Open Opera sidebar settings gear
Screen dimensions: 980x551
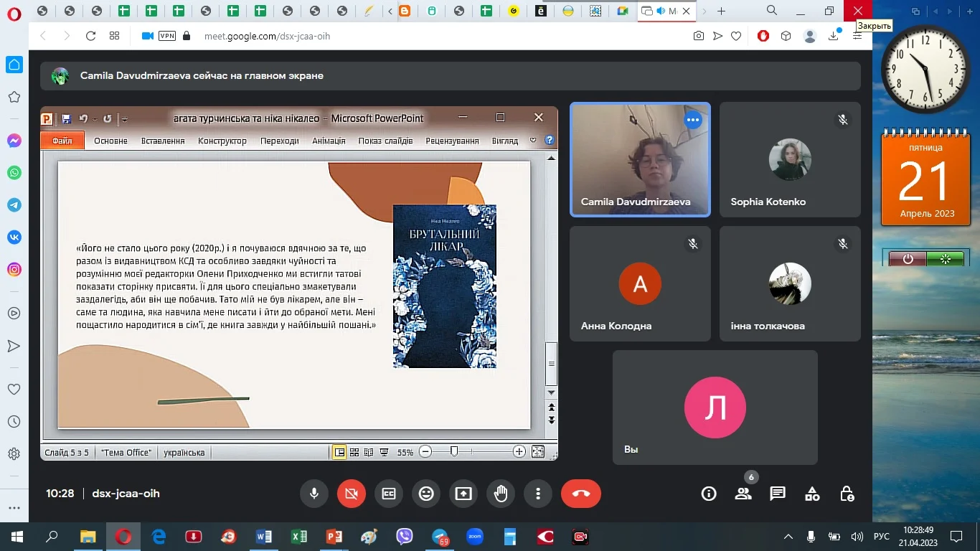(x=14, y=454)
